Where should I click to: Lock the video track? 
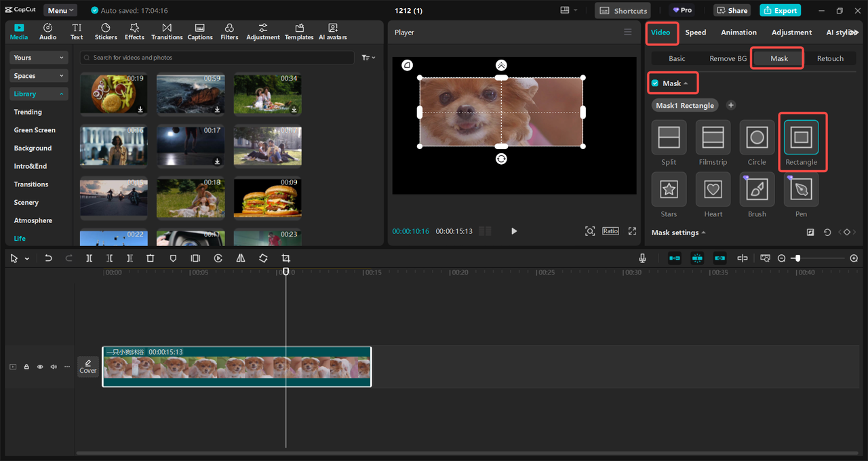(x=26, y=367)
